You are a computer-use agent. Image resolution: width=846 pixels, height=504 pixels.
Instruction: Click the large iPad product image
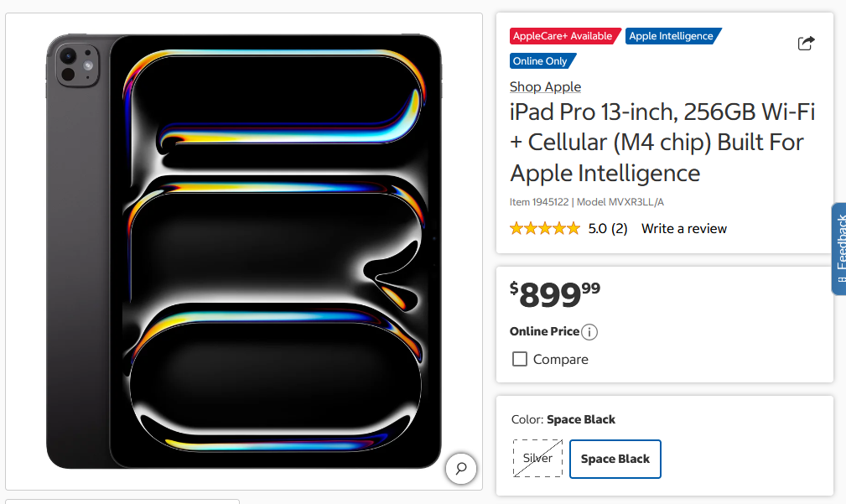243,252
